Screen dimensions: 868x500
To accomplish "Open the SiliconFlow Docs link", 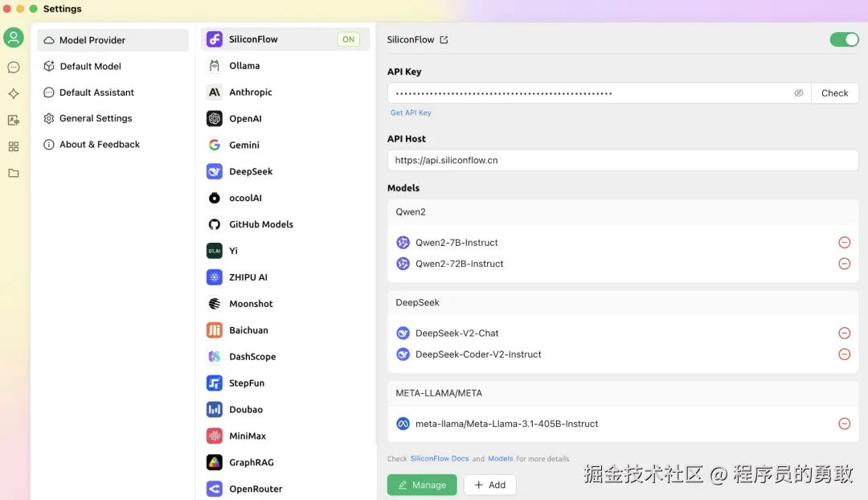I will click(x=440, y=459).
